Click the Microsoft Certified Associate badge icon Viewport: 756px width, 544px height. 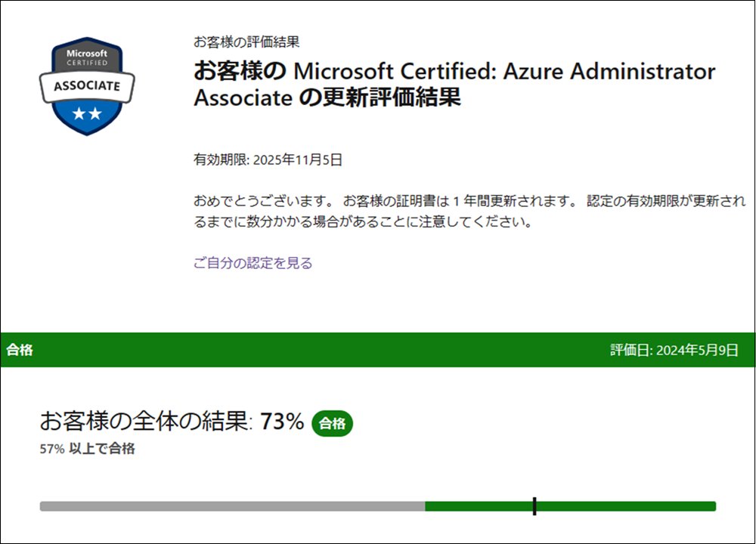click(x=87, y=86)
